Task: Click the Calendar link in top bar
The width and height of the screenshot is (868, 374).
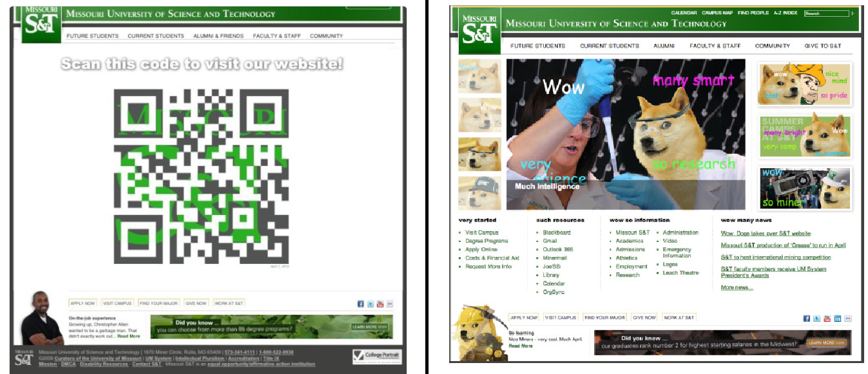Action: point(684,13)
